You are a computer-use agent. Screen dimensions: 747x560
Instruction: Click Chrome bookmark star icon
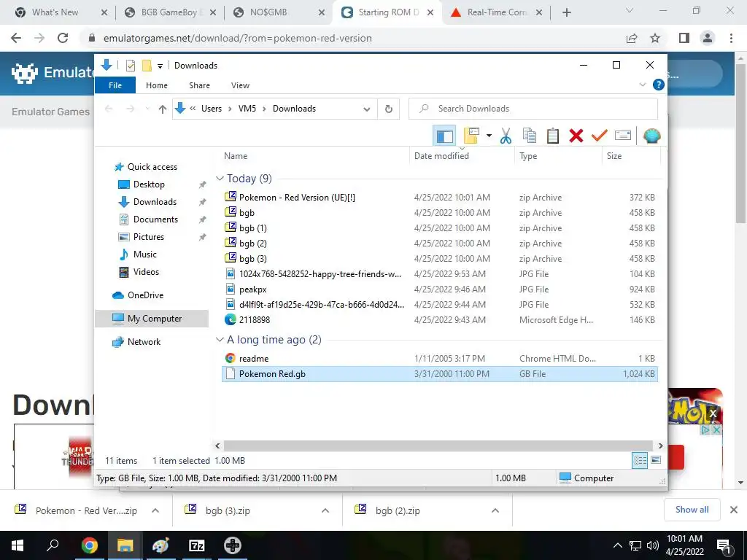(x=655, y=38)
